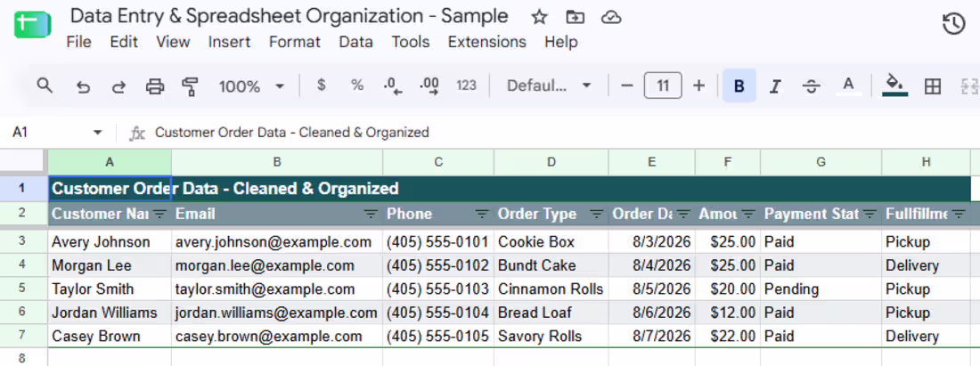The height and width of the screenshot is (366, 980).
Task: Toggle Strikethrough formatting
Action: 812,86
